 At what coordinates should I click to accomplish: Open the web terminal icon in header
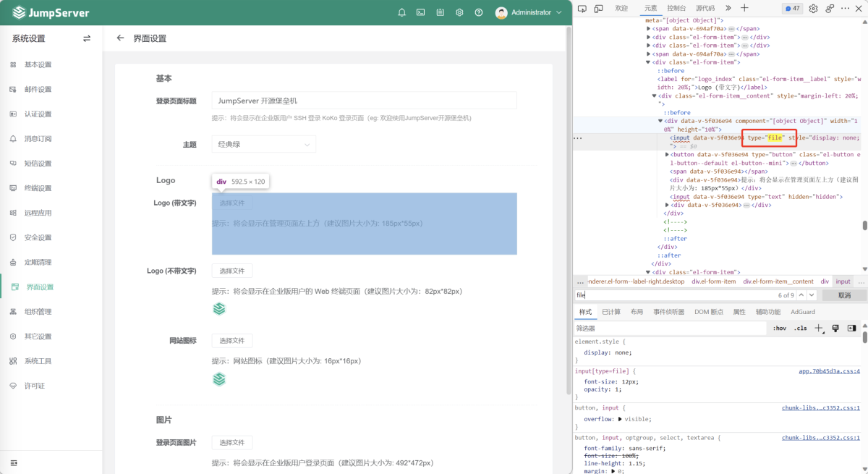click(421, 12)
